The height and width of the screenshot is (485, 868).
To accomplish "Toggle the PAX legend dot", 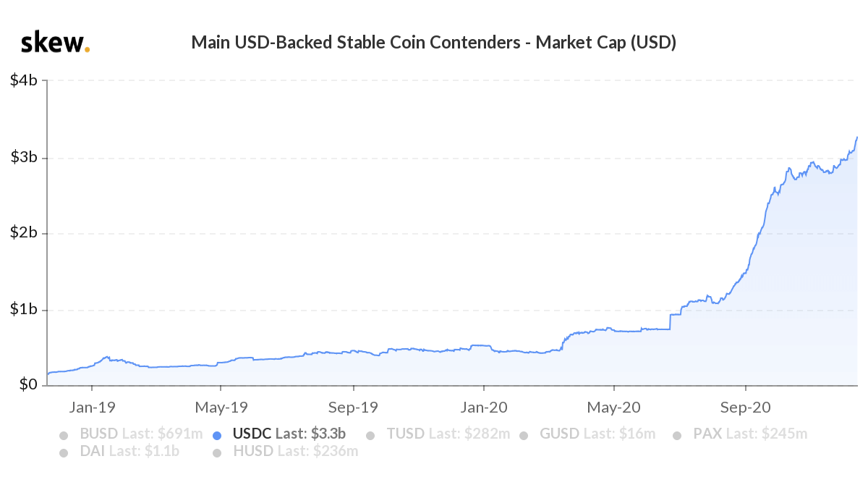I will pyautogui.click(x=678, y=436).
